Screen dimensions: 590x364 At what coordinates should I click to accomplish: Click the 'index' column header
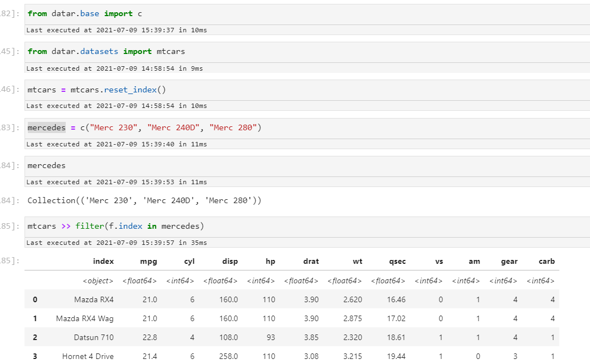coord(103,262)
